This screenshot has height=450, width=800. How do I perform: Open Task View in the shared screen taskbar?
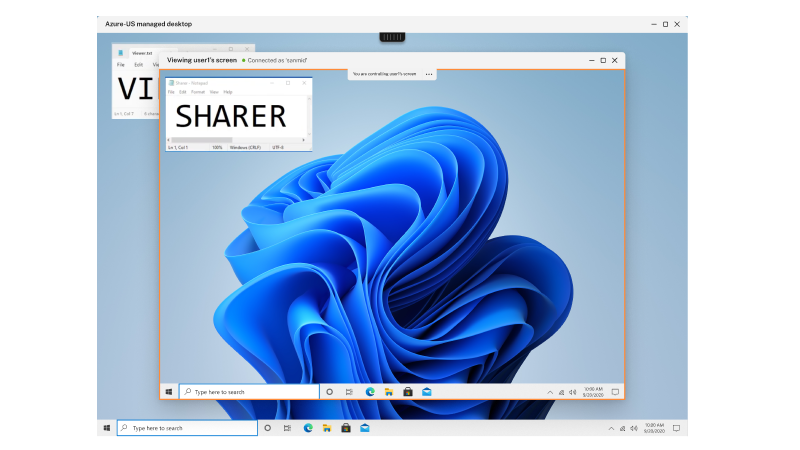tap(349, 392)
